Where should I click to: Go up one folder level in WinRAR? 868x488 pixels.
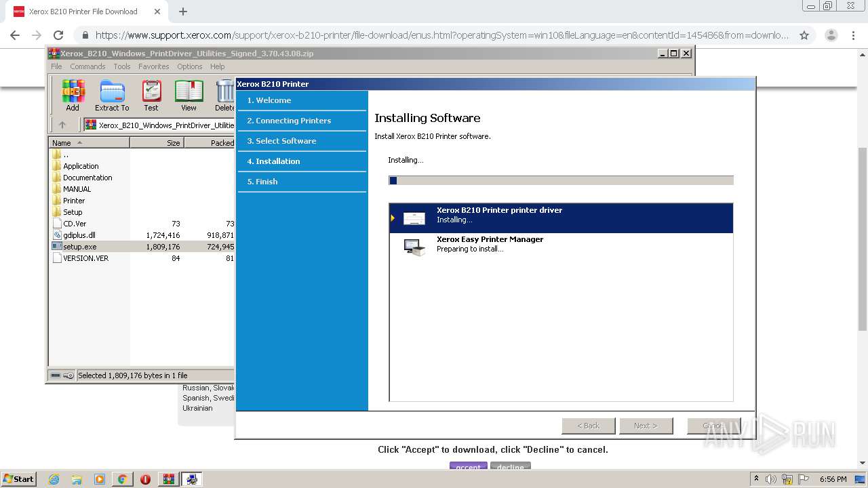[62, 125]
